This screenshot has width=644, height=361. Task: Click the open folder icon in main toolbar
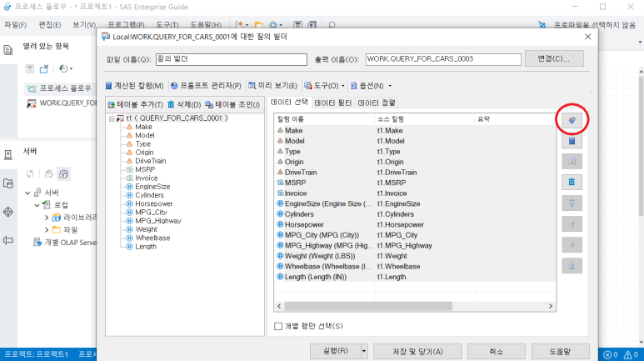click(x=259, y=25)
